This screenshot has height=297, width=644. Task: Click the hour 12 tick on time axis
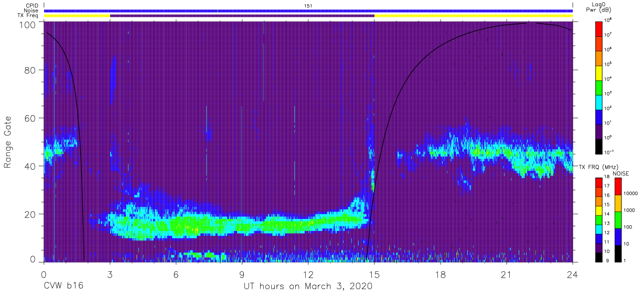pyautogui.click(x=308, y=274)
